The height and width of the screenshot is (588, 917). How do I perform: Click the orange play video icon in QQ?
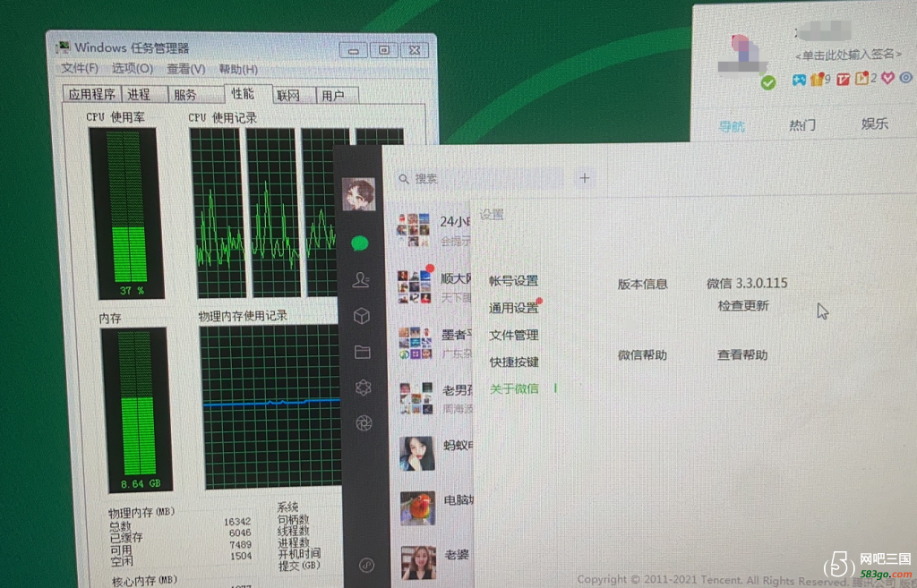click(862, 79)
